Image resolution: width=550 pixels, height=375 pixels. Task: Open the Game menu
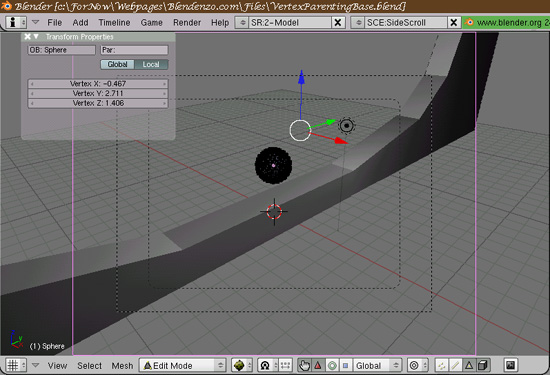[152, 22]
